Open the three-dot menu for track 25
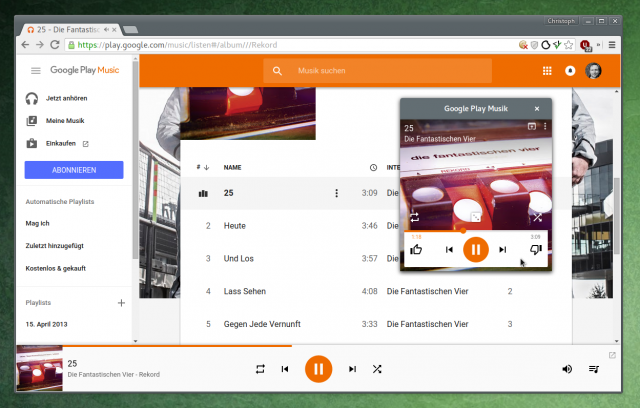The width and height of the screenshot is (640, 408). (336, 193)
